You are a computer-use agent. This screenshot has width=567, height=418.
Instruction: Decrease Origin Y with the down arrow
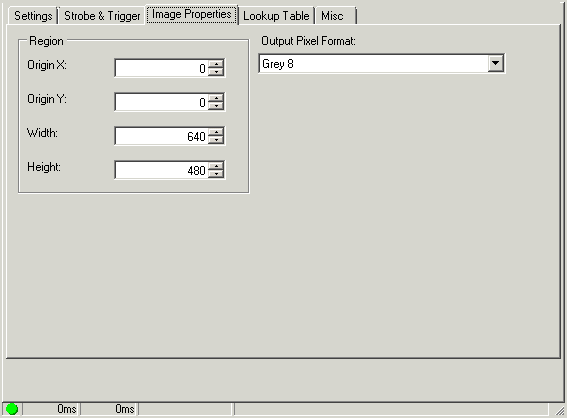tap(216, 106)
